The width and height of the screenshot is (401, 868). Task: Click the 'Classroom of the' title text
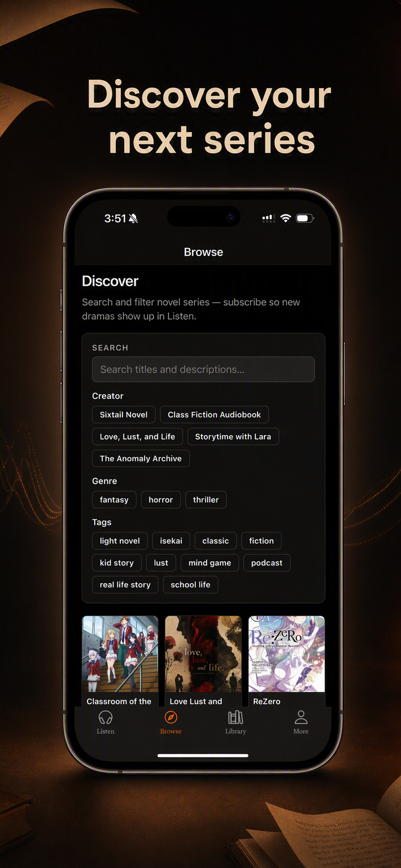pos(119,701)
